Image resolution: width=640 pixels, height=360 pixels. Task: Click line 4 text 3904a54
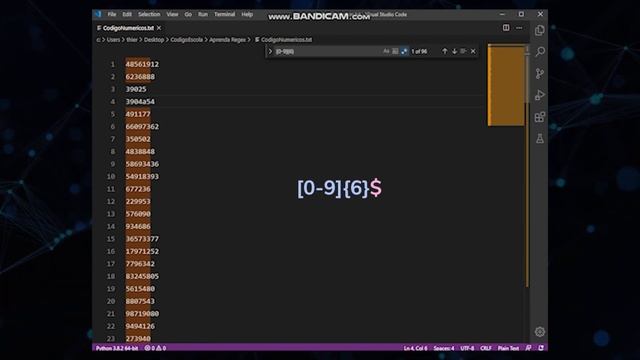(140, 102)
